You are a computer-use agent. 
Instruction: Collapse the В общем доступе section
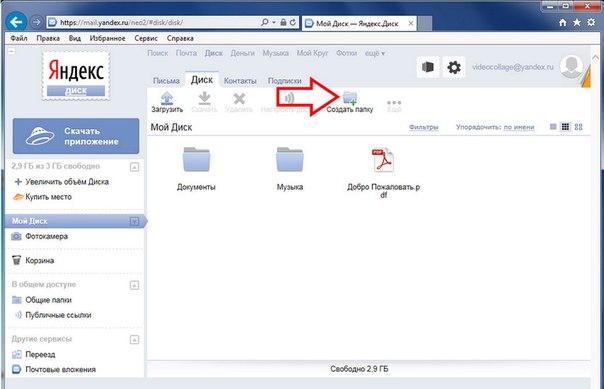pyautogui.click(x=134, y=285)
